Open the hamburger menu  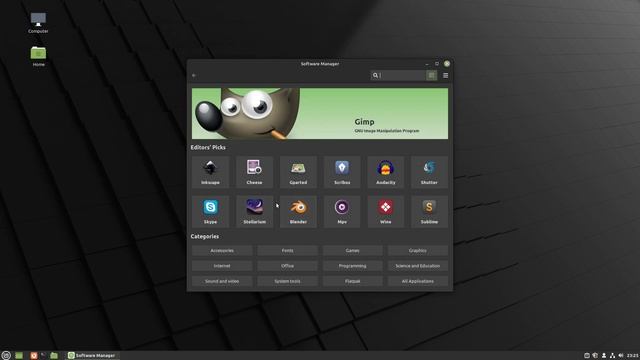[x=445, y=76]
